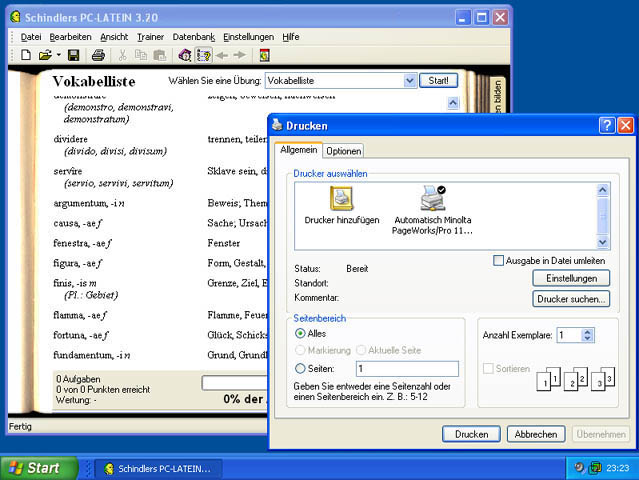The width and height of the screenshot is (639, 480).
Task: Open the Bearbeiten menu
Action: click(71, 37)
